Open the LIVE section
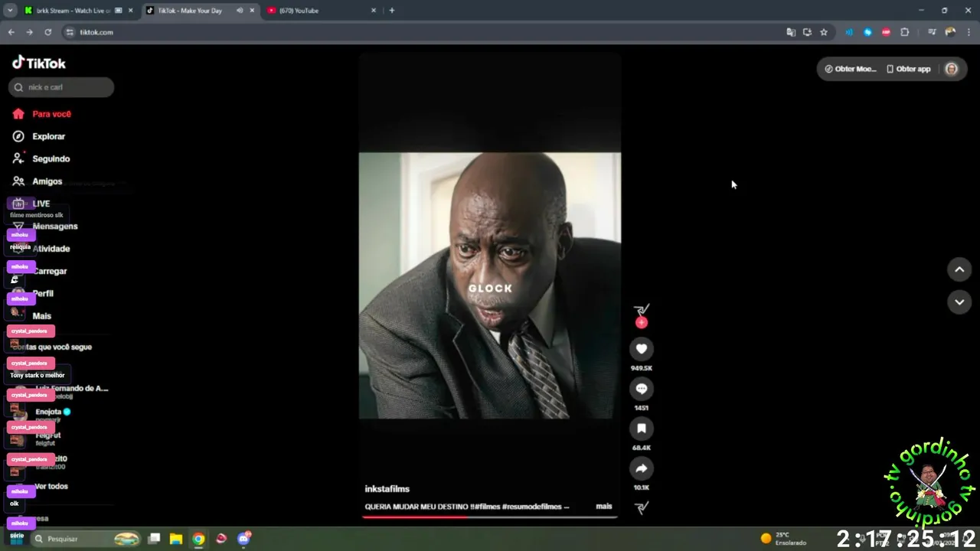Image resolution: width=980 pixels, height=551 pixels. 31,204
